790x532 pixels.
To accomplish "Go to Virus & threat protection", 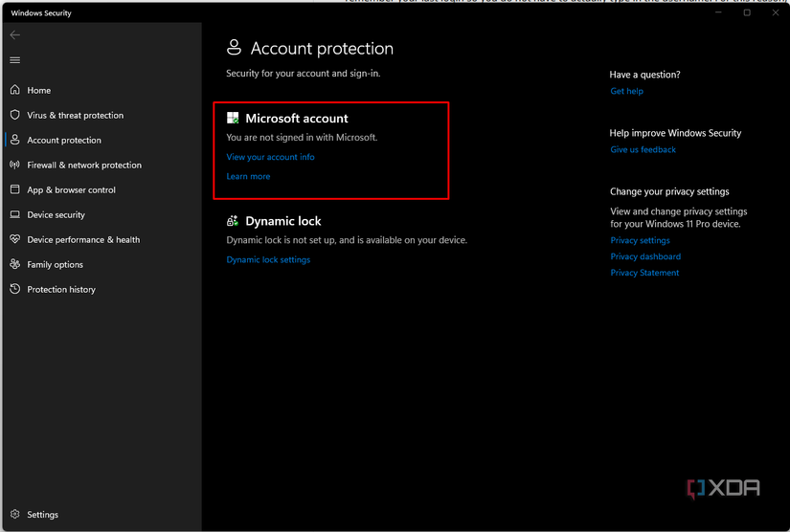I will [x=75, y=115].
